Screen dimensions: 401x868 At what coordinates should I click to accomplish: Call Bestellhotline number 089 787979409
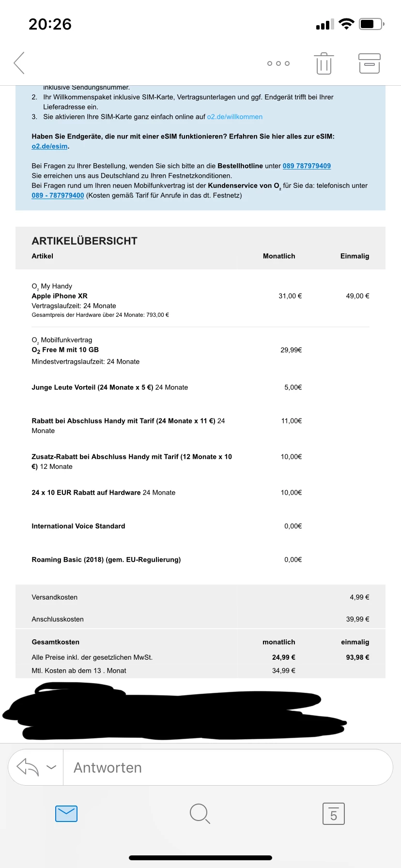307,166
